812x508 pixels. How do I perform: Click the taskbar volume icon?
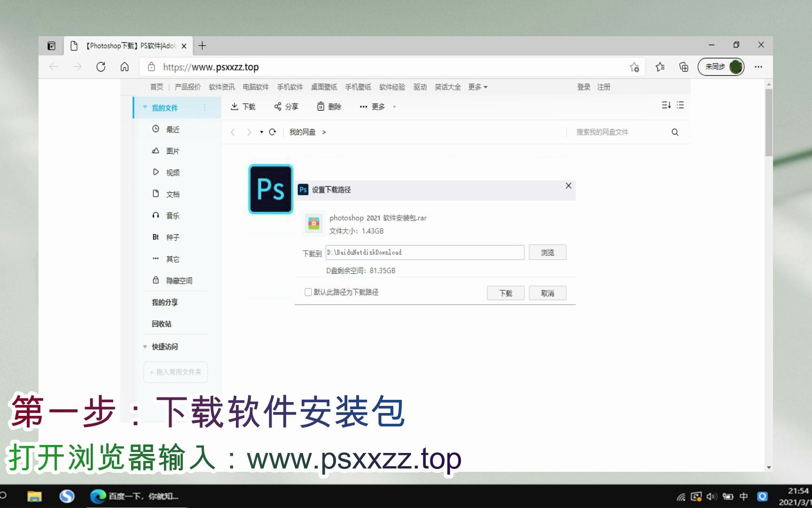pyautogui.click(x=711, y=497)
